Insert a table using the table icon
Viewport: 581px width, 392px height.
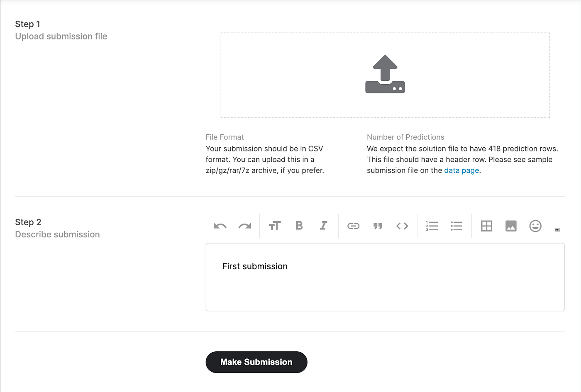(486, 226)
